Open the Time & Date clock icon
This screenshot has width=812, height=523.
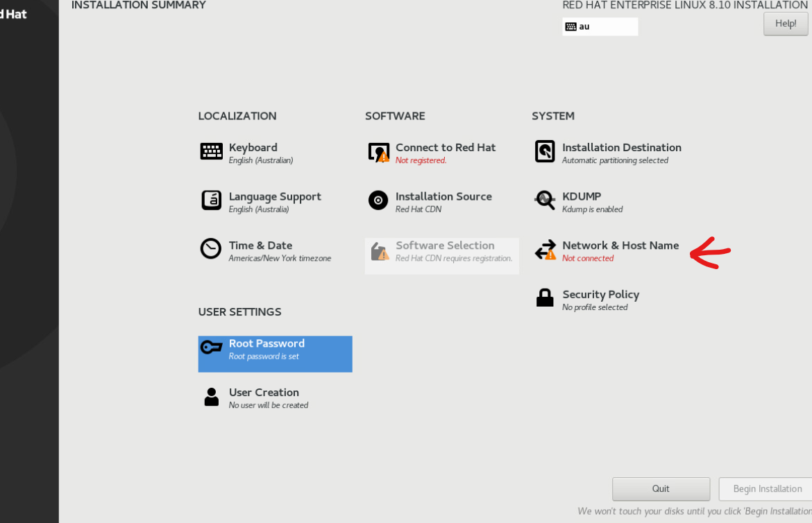coord(211,249)
